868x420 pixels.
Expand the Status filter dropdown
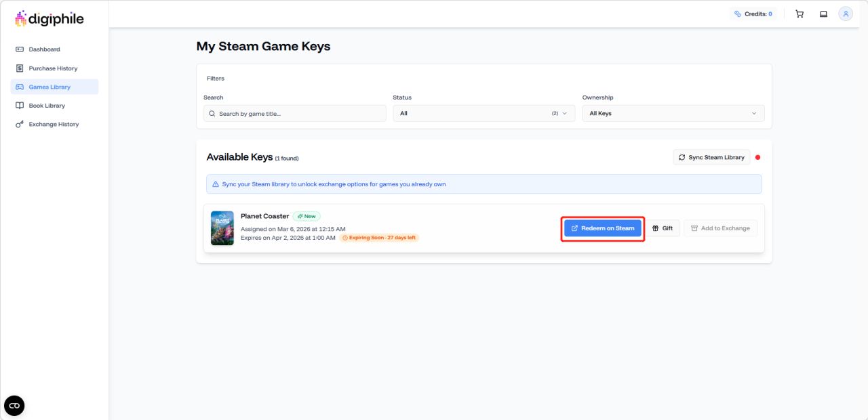[x=484, y=113]
